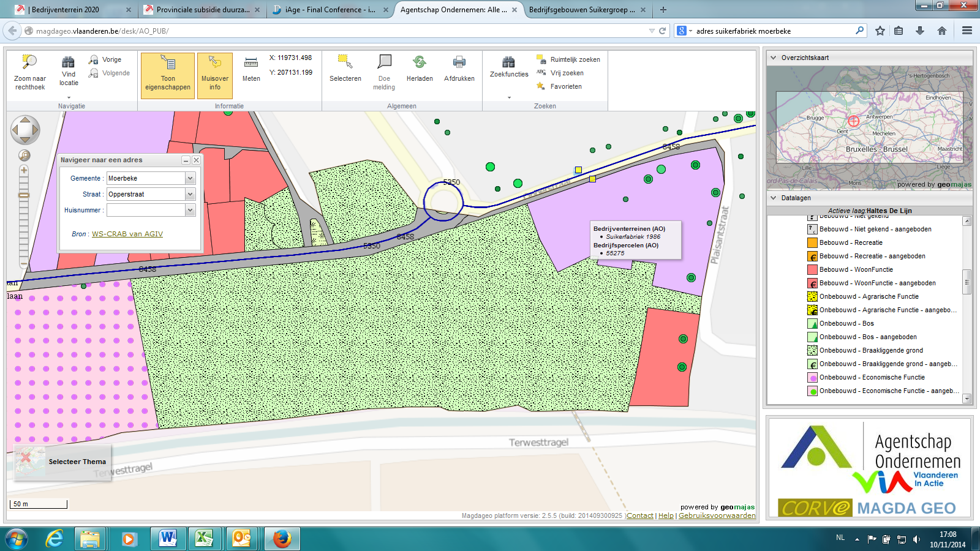Open the Zoekfuncties binoculars tool
This screenshot has width=980, height=551.
tap(509, 67)
